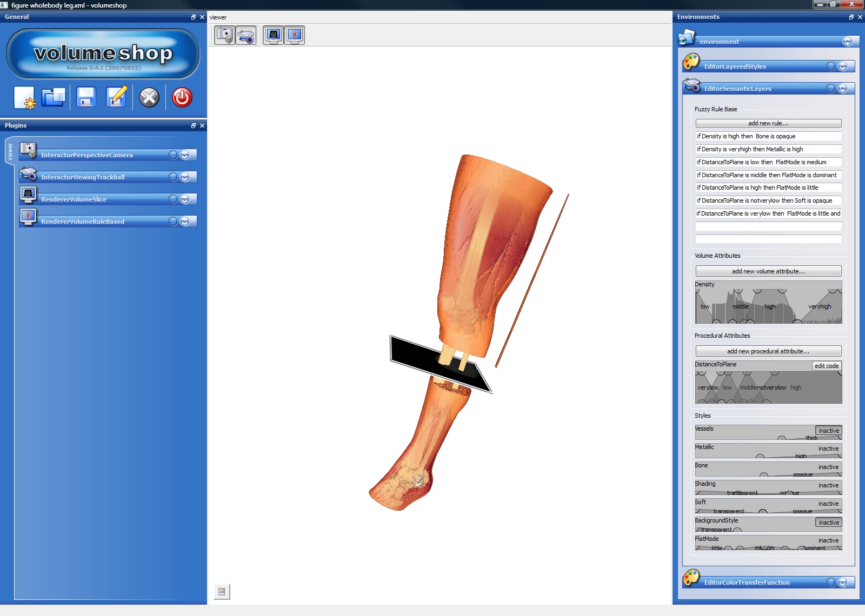Click the gray X close project icon
This screenshot has height=616, width=865.
click(149, 98)
